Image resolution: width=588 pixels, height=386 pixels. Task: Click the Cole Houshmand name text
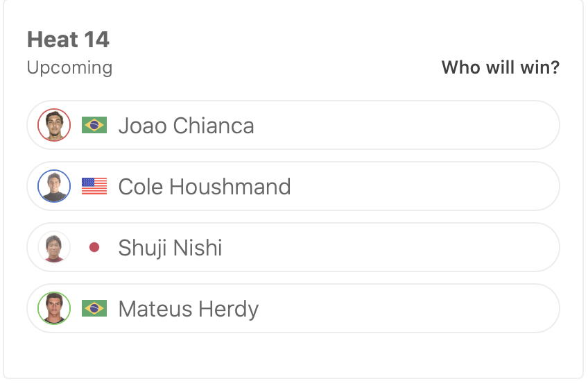205,187
